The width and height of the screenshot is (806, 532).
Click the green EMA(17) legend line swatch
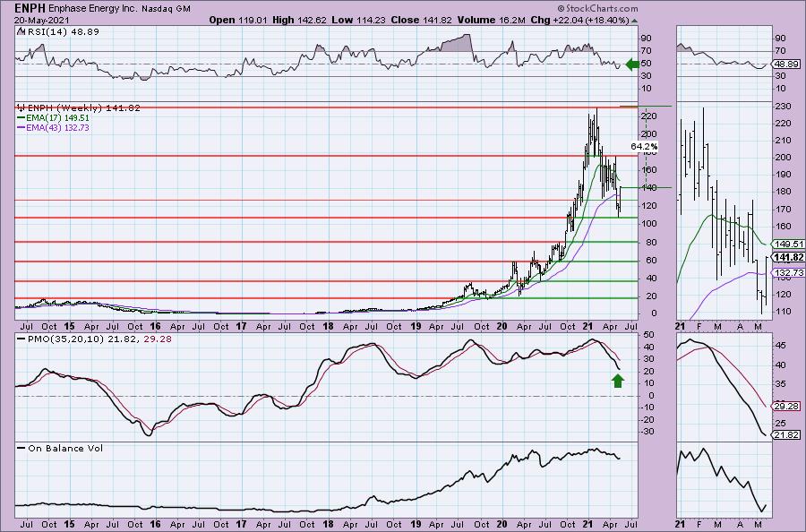(x=21, y=117)
